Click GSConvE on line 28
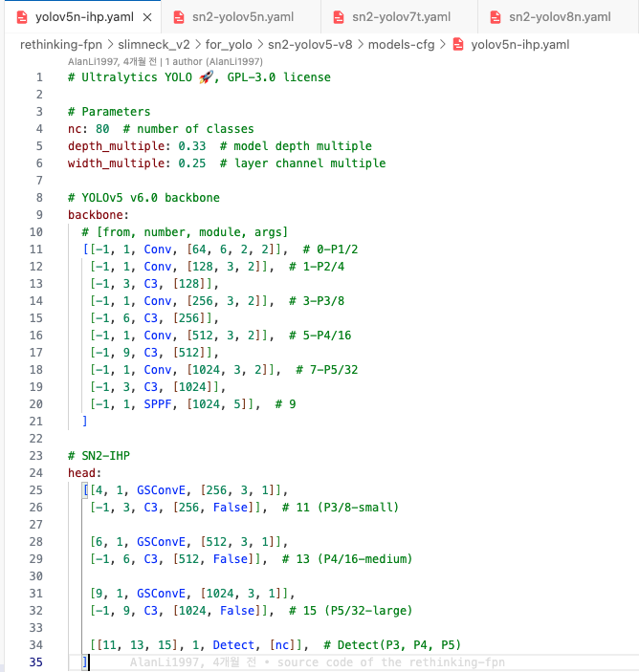This screenshot has width=639, height=672. pyautogui.click(x=162, y=542)
